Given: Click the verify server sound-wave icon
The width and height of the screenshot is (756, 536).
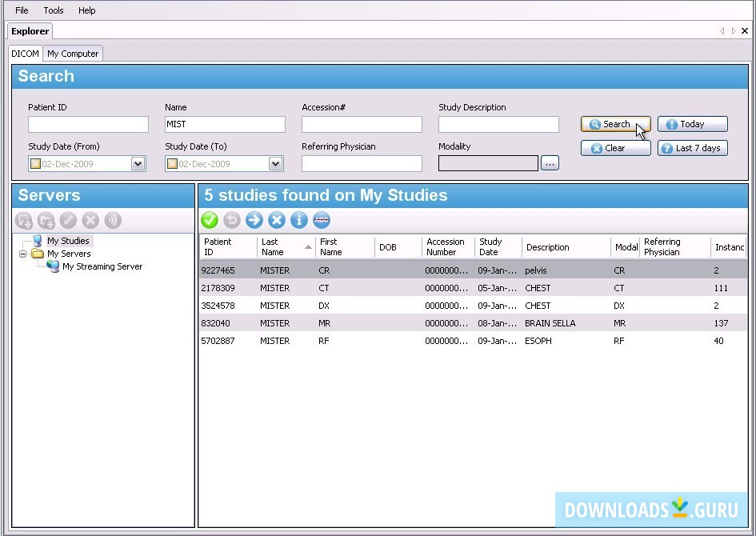Looking at the screenshot, I should click(x=113, y=220).
